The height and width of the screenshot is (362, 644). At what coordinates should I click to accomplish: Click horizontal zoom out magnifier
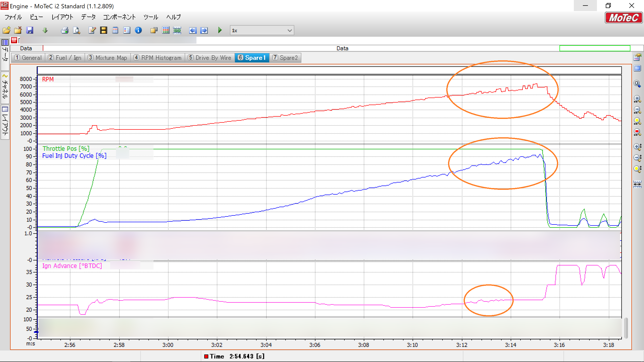[637, 110]
